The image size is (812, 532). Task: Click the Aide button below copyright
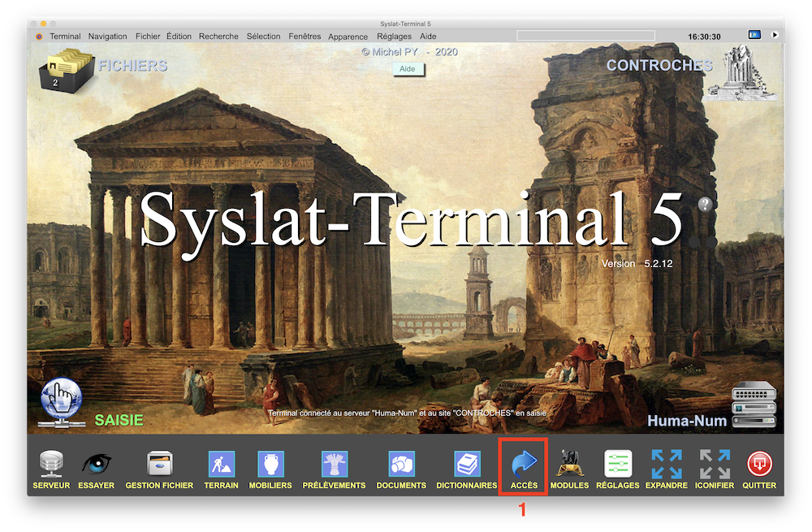(x=408, y=69)
